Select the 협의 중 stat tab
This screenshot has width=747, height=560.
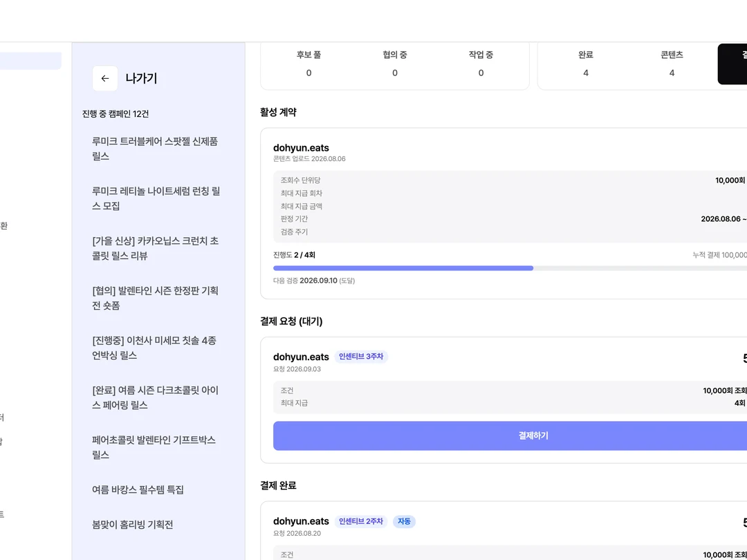coord(395,64)
